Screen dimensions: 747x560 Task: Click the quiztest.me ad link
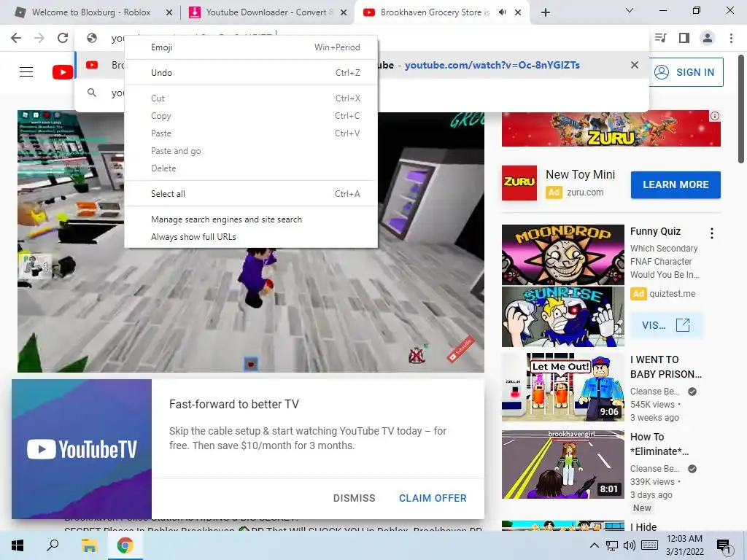coord(672,294)
